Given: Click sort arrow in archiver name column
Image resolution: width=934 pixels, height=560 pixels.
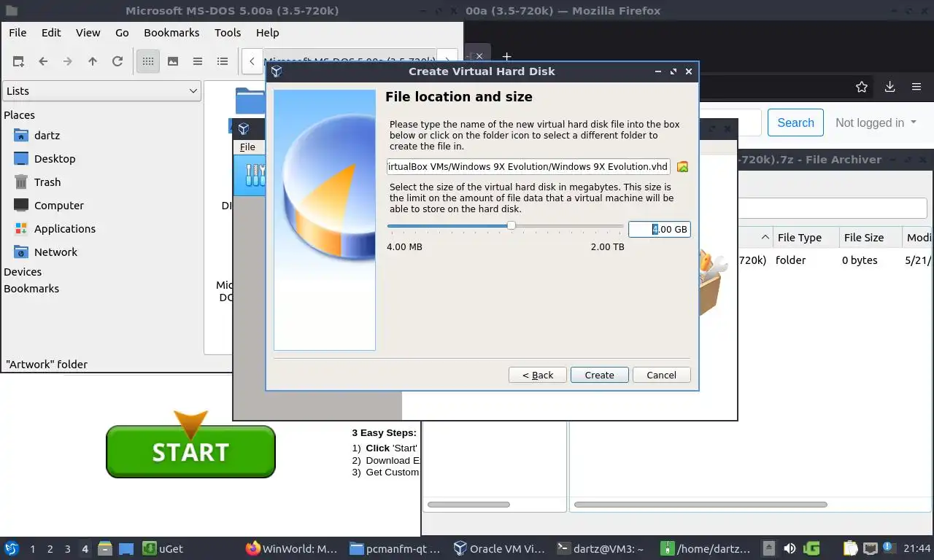Looking at the screenshot, I should point(765,238).
